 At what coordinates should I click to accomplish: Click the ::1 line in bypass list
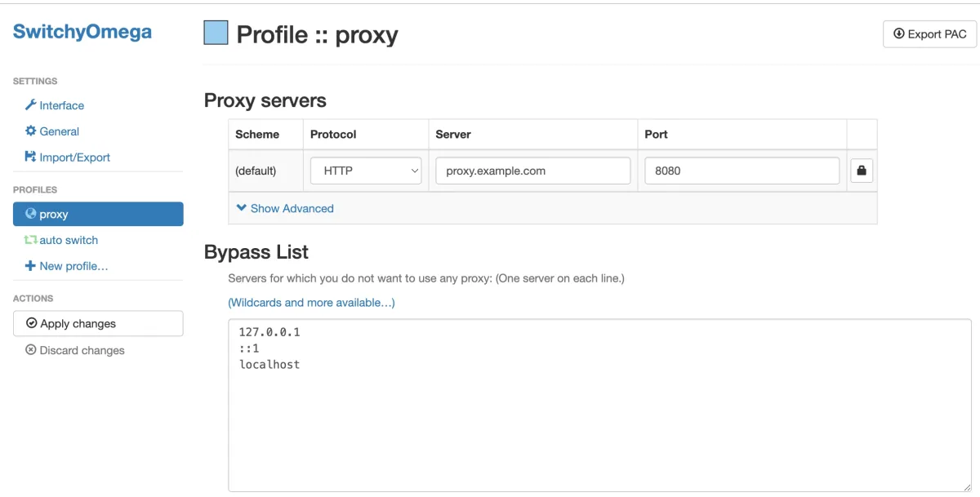pyautogui.click(x=249, y=348)
